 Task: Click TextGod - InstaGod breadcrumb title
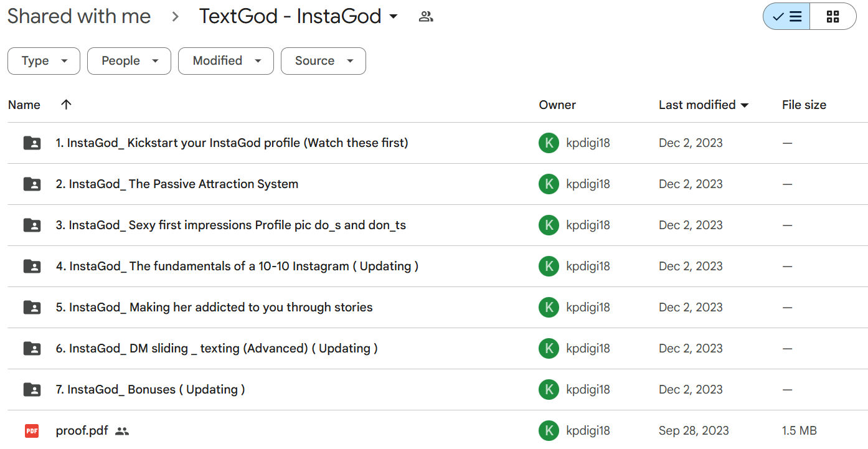[290, 16]
